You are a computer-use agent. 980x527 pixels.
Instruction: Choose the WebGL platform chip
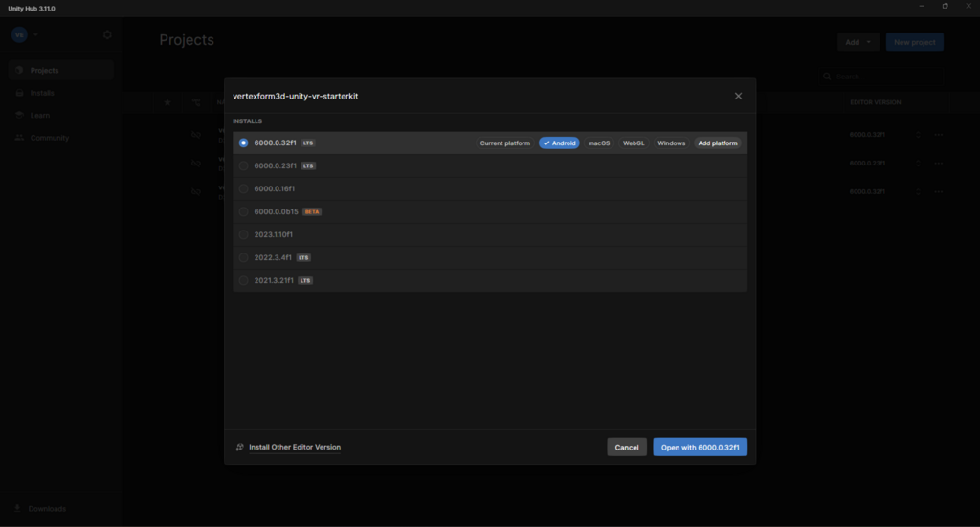coord(634,143)
